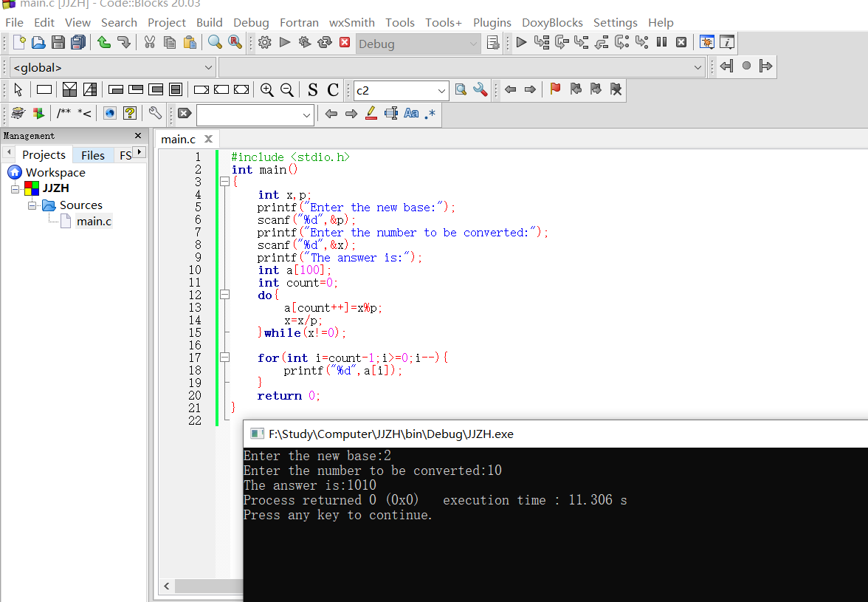Click the Save all files icon
This screenshot has height=602, width=868.
[x=77, y=43]
